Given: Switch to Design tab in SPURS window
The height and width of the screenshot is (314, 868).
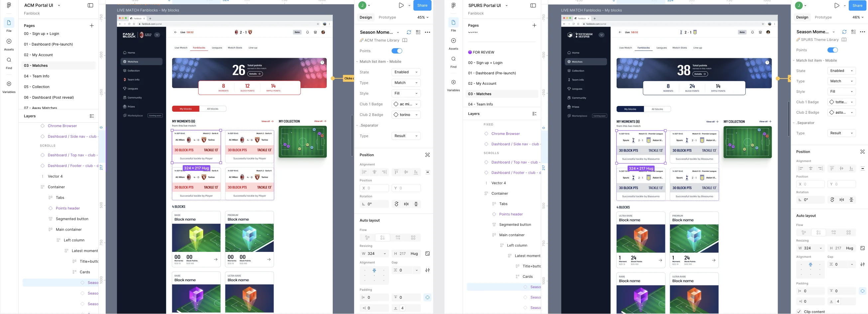Looking at the screenshot, I should coord(802,17).
